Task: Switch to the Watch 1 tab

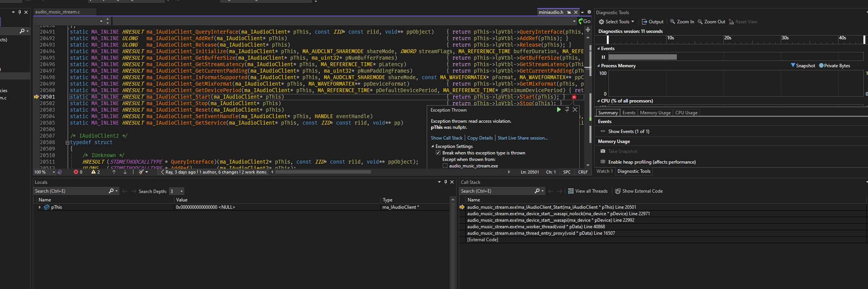Action: [605, 171]
